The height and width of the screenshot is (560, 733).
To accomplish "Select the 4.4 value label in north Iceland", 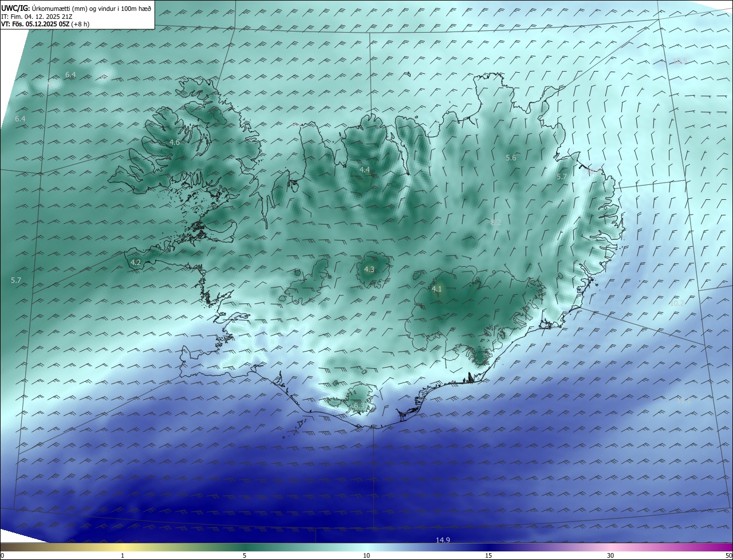I will (365, 169).
